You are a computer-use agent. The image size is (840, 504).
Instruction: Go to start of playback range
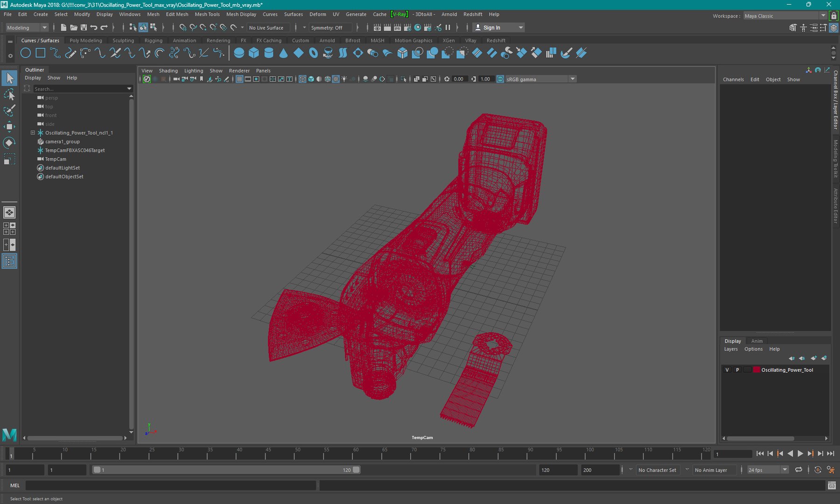pos(760,454)
